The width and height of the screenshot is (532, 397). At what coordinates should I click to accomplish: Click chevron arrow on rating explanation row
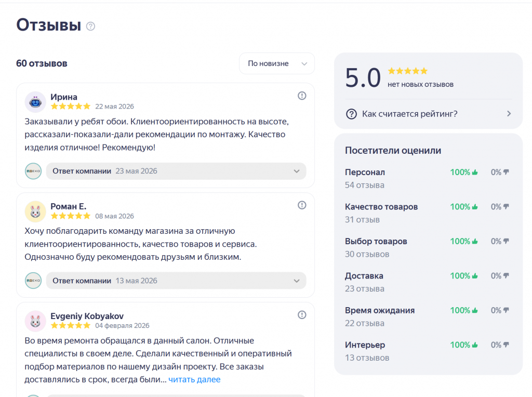pos(509,114)
